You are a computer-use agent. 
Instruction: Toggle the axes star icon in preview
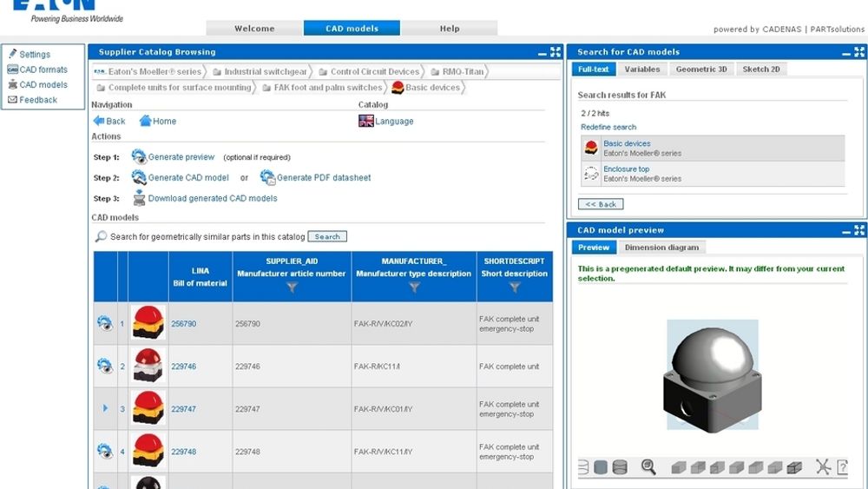click(823, 466)
